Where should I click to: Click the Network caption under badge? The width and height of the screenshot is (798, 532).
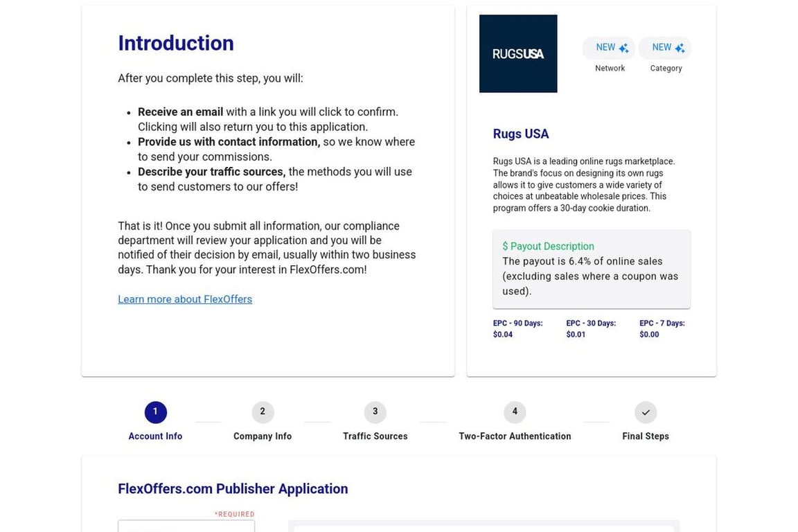pyautogui.click(x=610, y=68)
